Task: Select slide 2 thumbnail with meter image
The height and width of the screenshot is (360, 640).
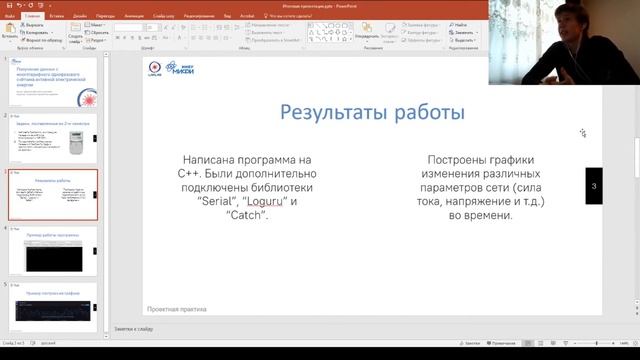Action: point(53,138)
